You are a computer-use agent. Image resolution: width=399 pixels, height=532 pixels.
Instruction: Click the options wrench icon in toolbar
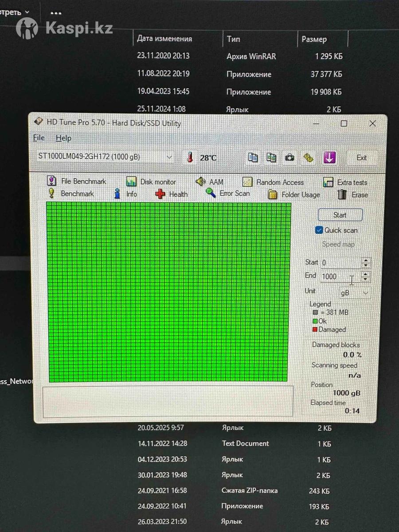[x=309, y=157]
